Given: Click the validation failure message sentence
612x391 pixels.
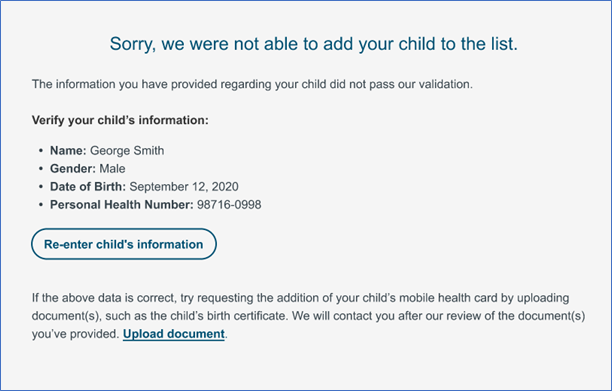Looking at the screenshot, I should coord(252,84).
